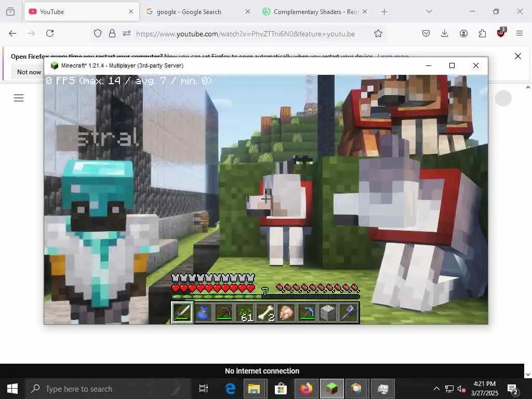Open Firefox View recent browsing icon
This screenshot has height=399, width=532.
pos(10,12)
